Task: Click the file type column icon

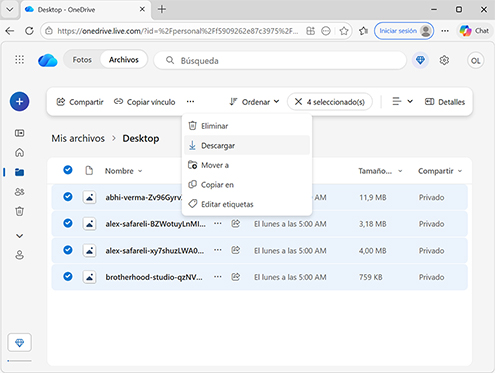Action: pyautogui.click(x=89, y=171)
